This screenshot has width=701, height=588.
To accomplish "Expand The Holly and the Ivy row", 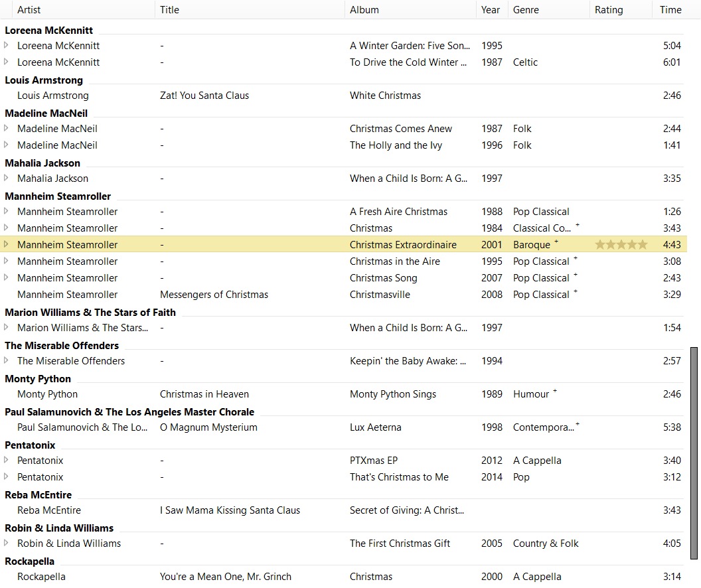I will coord(7,145).
